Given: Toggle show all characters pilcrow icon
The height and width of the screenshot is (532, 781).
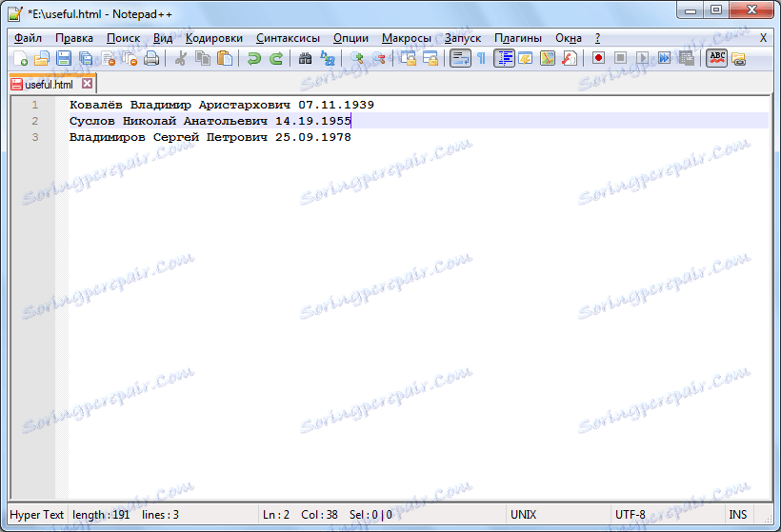Looking at the screenshot, I should coord(481,59).
